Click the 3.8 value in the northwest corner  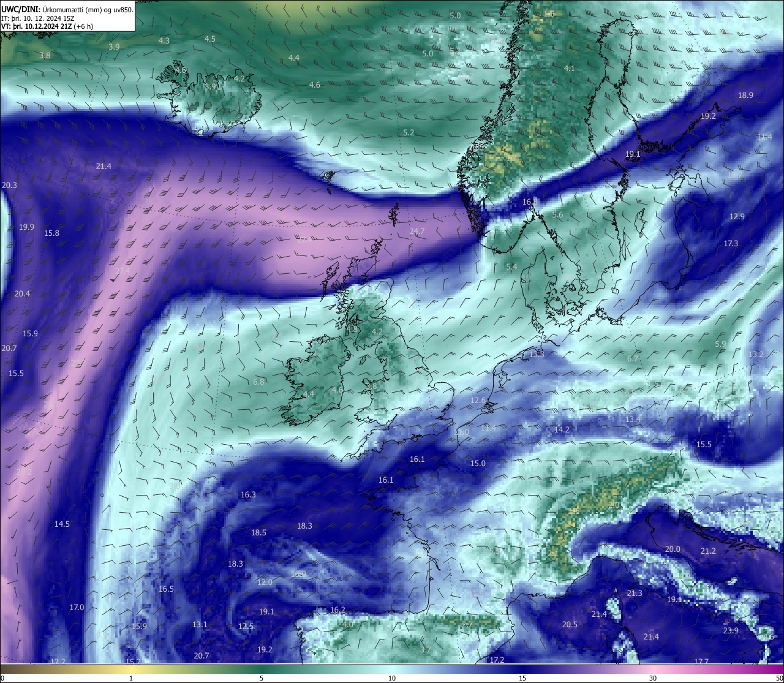[45, 56]
